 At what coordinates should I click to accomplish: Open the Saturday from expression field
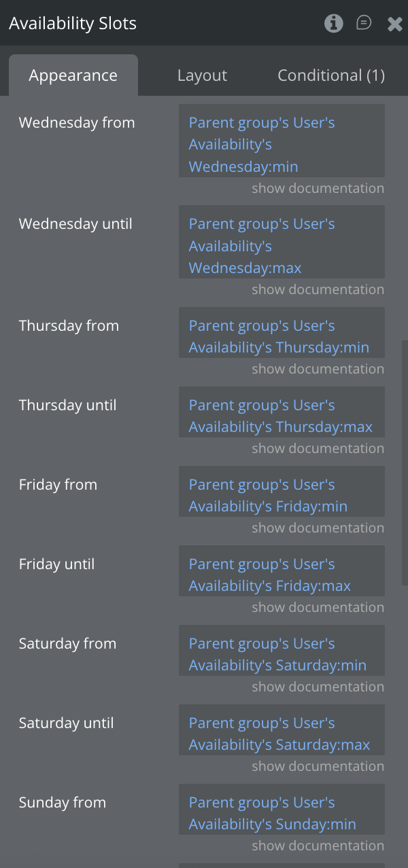coord(282,654)
